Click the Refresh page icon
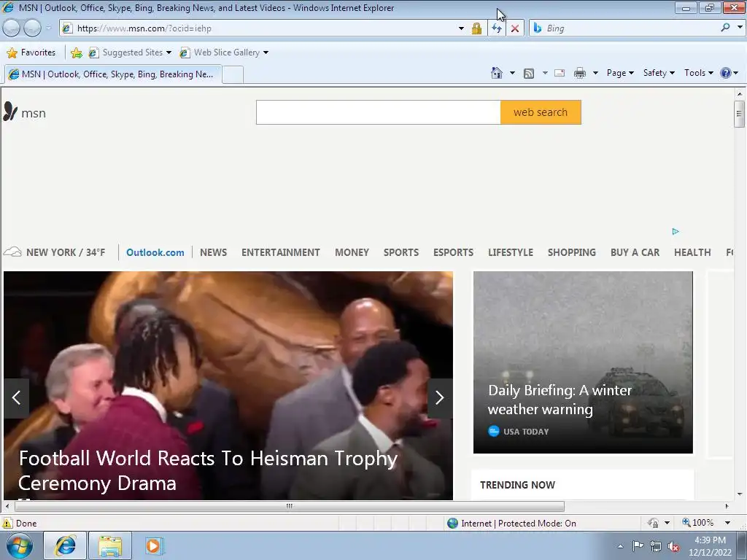This screenshot has height=560, width=747. [496, 28]
